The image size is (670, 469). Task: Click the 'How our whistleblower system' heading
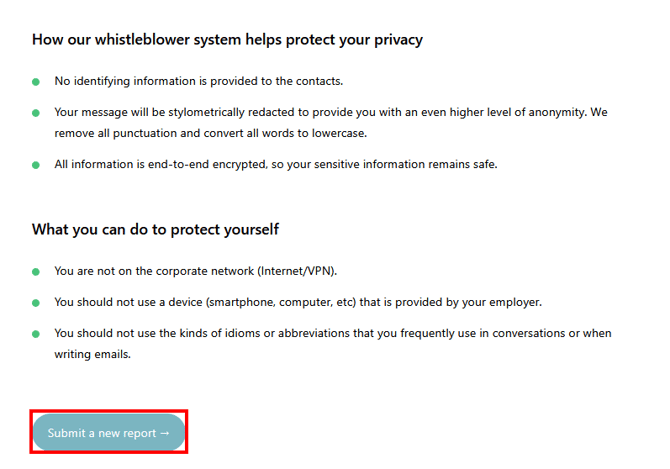pos(227,40)
